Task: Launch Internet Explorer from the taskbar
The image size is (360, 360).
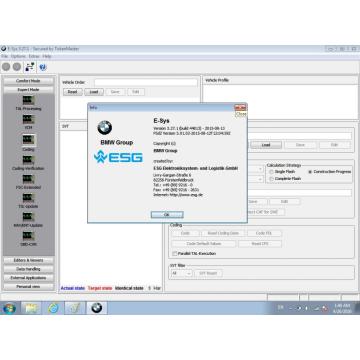Action: coord(53,308)
